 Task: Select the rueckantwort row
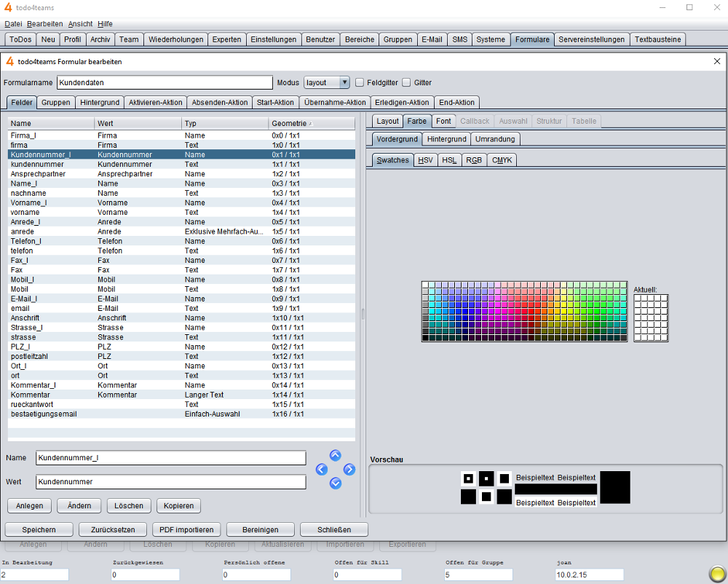tap(181, 404)
